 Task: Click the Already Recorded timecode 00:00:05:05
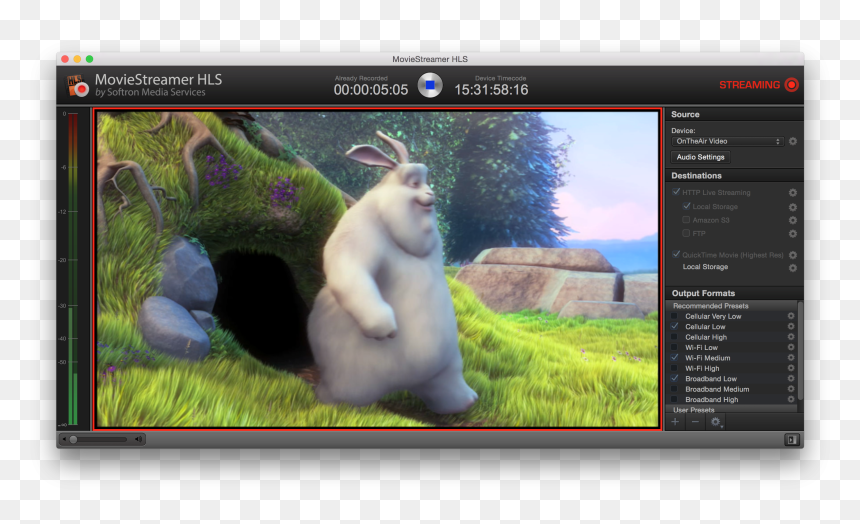click(371, 90)
